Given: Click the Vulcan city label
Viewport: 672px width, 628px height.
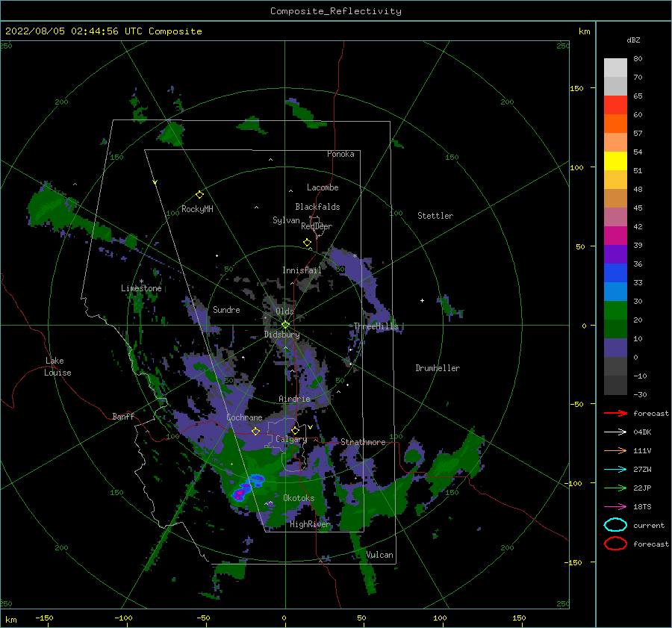Looking at the screenshot, I should (x=380, y=555).
